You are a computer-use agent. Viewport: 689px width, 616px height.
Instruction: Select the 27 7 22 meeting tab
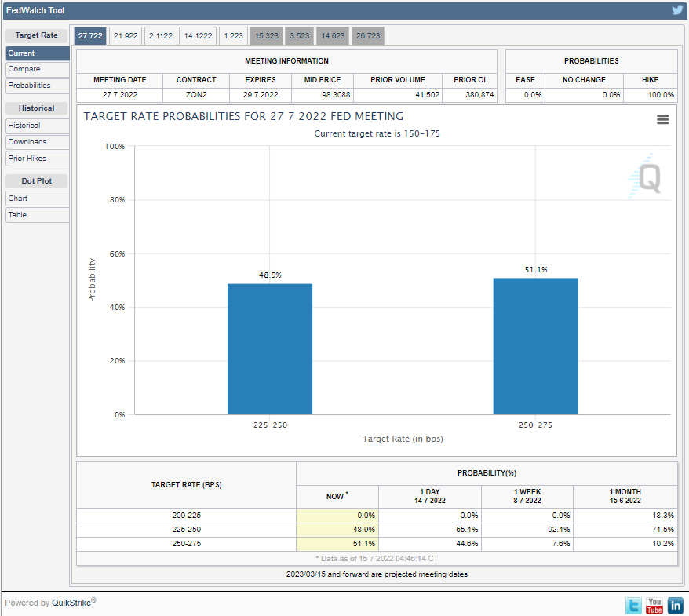point(90,36)
